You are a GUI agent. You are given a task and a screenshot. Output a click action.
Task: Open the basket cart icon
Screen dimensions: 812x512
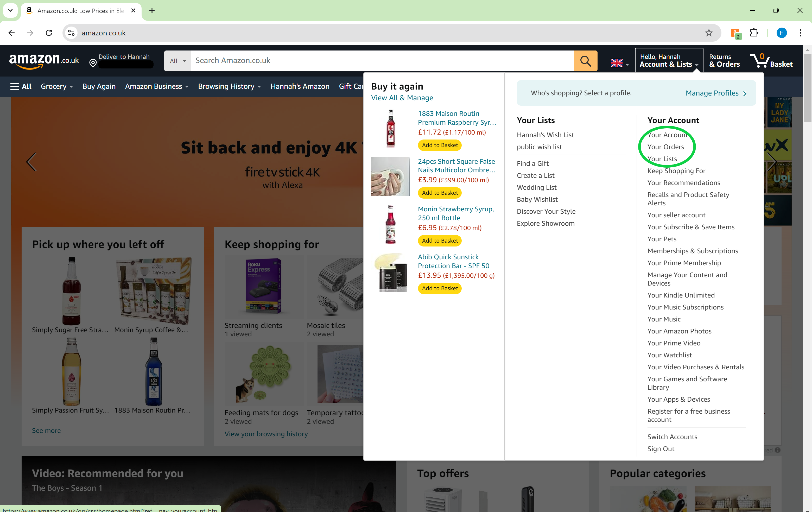click(771, 61)
